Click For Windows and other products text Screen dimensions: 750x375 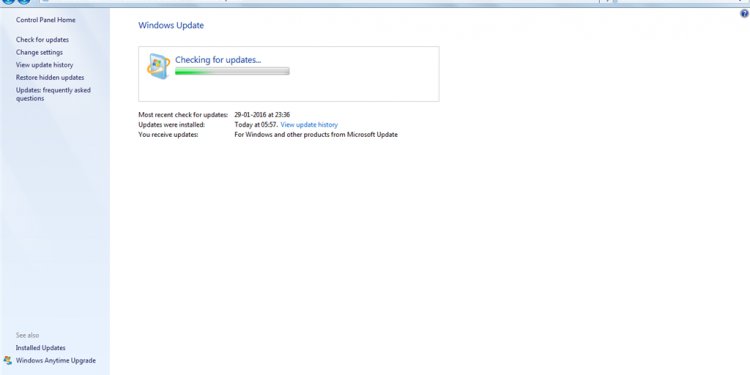pyautogui.click(x=316, y=134)
